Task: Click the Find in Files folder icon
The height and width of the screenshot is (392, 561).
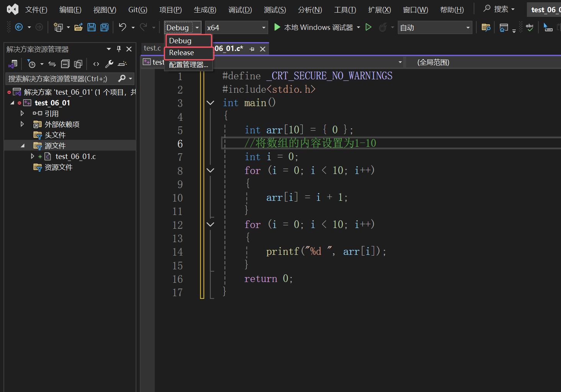Action: [486, 27]
